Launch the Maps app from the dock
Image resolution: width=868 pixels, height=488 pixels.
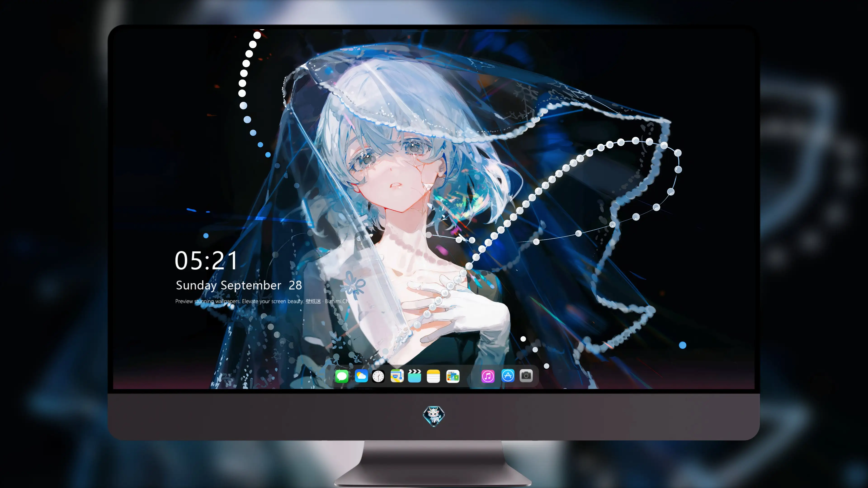click(x=397, y=376)
